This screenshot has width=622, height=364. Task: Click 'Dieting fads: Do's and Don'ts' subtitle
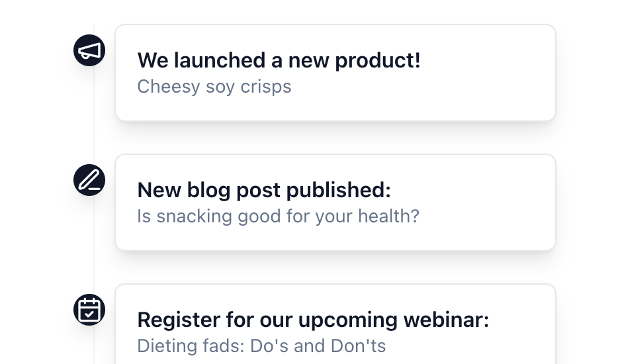261,345
